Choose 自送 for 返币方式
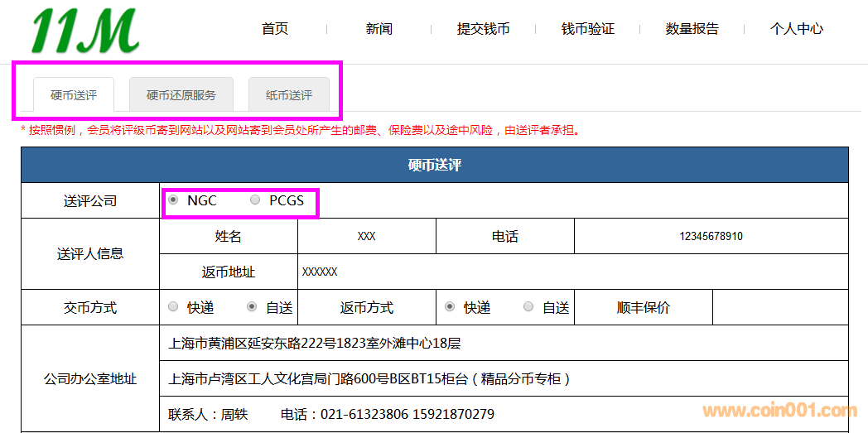Image resolution: width=868 pixels, height=433 pixels. click(x=528, y=307)
